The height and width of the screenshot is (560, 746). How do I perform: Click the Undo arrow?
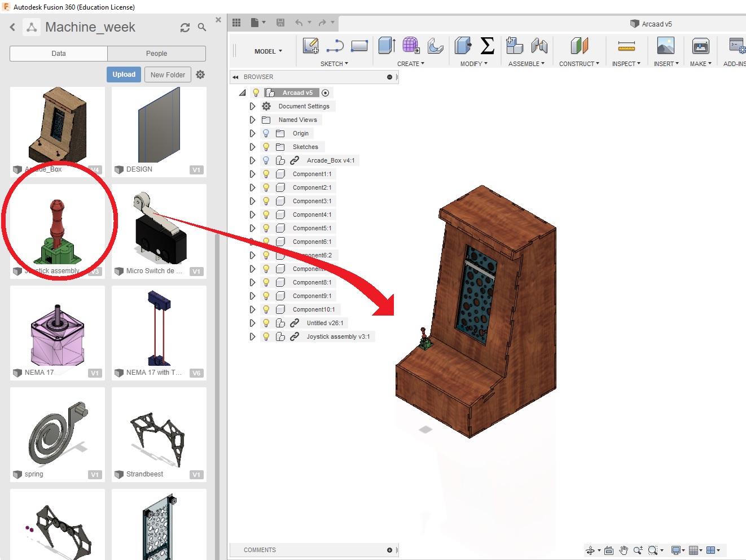pos(299,23)
